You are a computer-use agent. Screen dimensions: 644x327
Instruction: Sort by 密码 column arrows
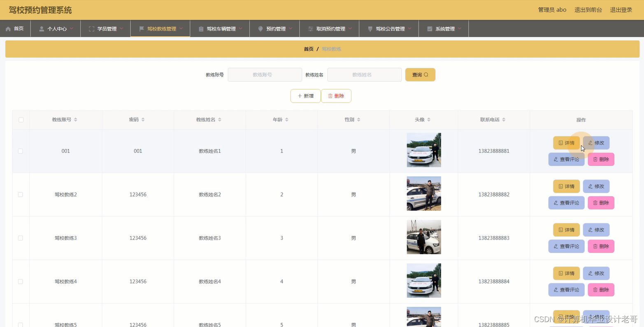143,119
